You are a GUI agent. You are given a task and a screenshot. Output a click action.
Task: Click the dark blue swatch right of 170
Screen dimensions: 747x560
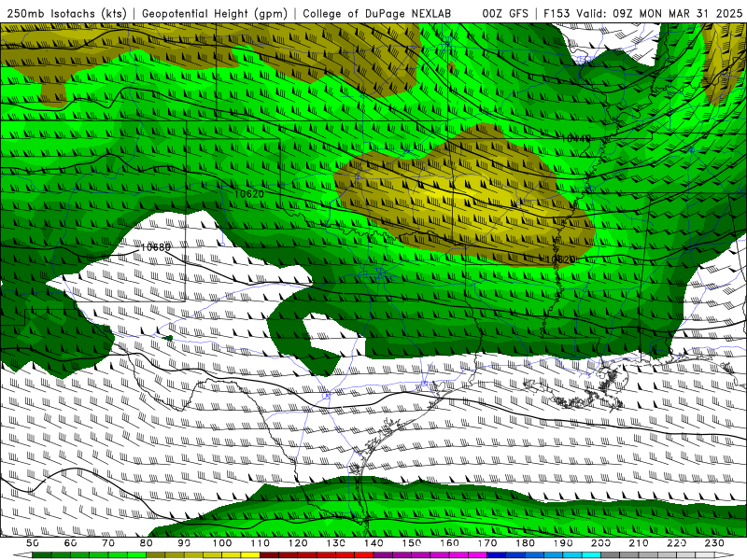click(x=497, y=555)
